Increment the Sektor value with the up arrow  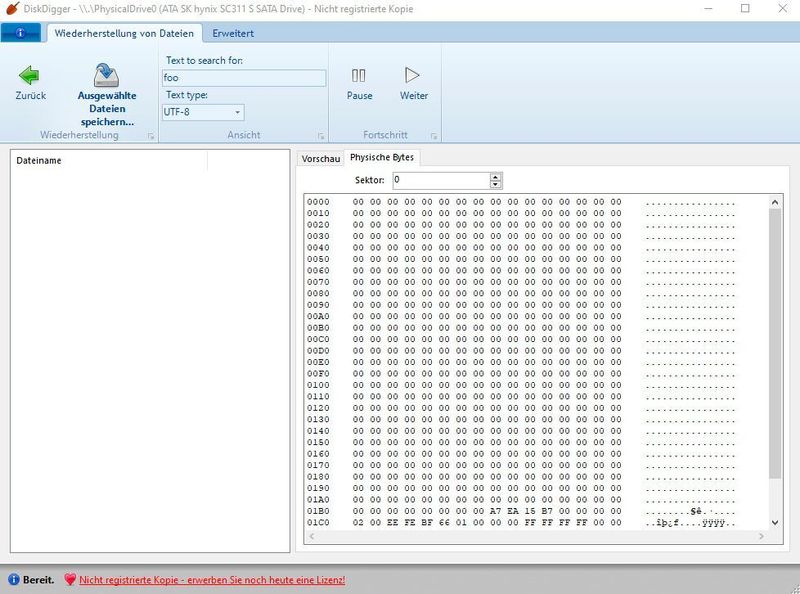click(495, 176)
